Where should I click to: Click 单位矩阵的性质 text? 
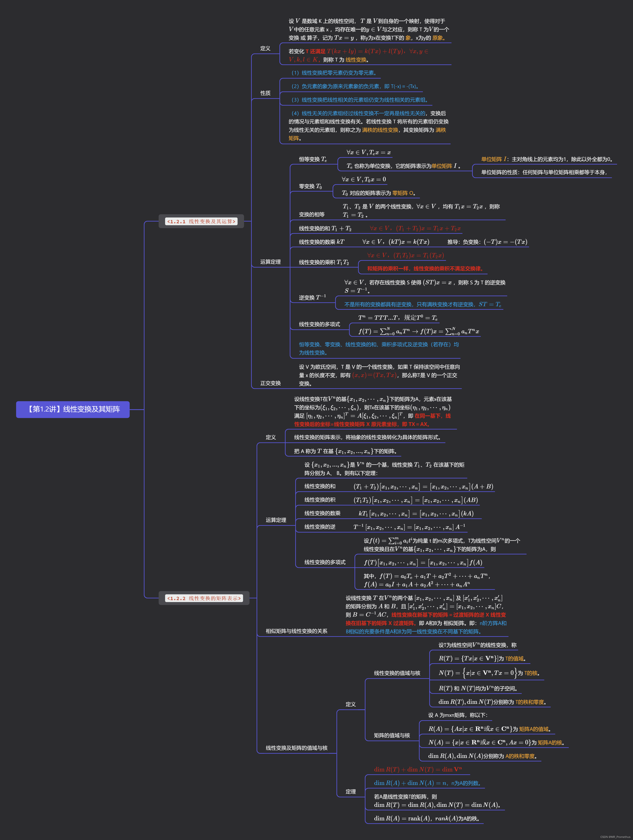(544, 172)
